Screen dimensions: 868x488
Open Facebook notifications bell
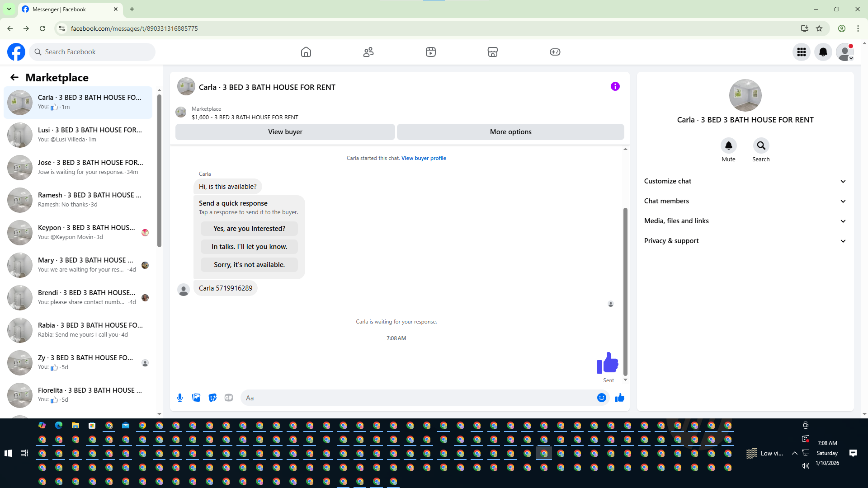pos(823,52)
